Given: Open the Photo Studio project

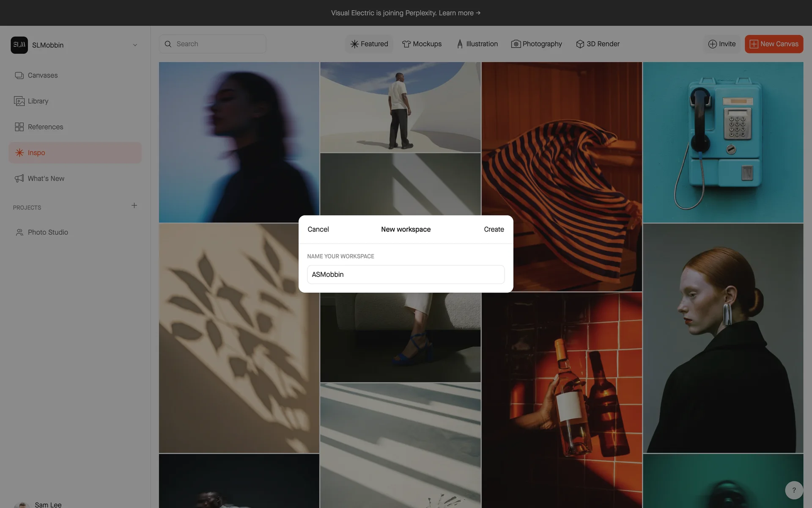Looking at the screenshot, I should tap(48, 232).
